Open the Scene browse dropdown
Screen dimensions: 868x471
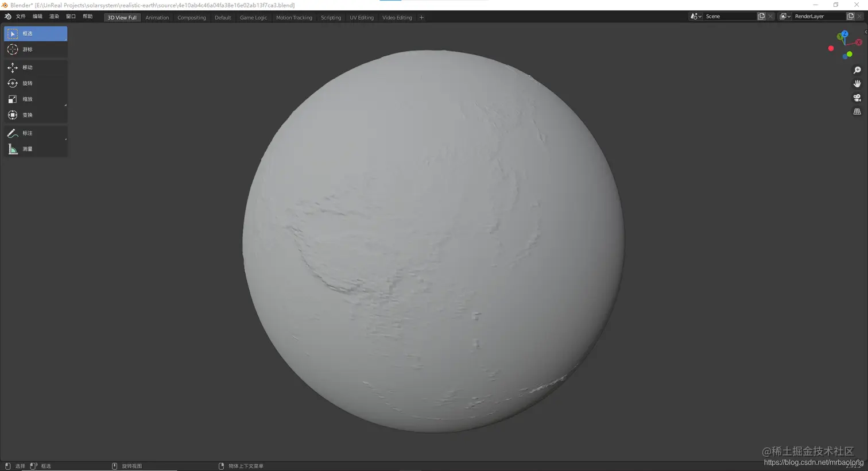(x=696, y=17)
